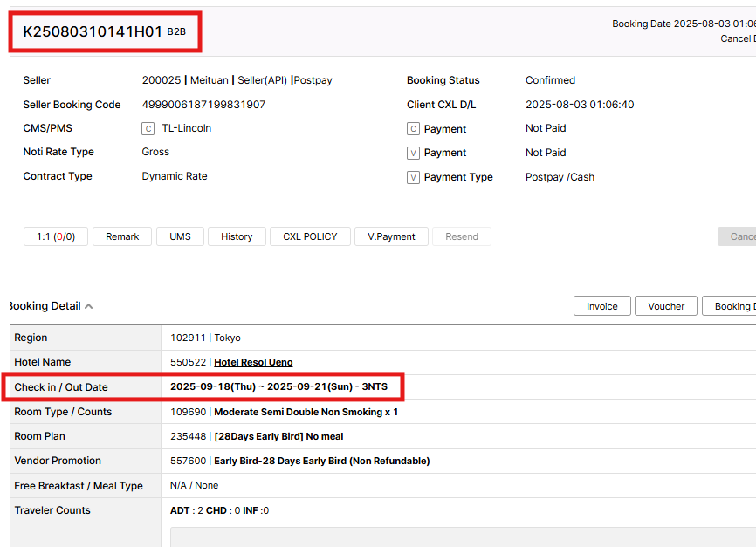This screenshot has width=756, height=547.
Task: Click the UMS button
Action: 180,236
